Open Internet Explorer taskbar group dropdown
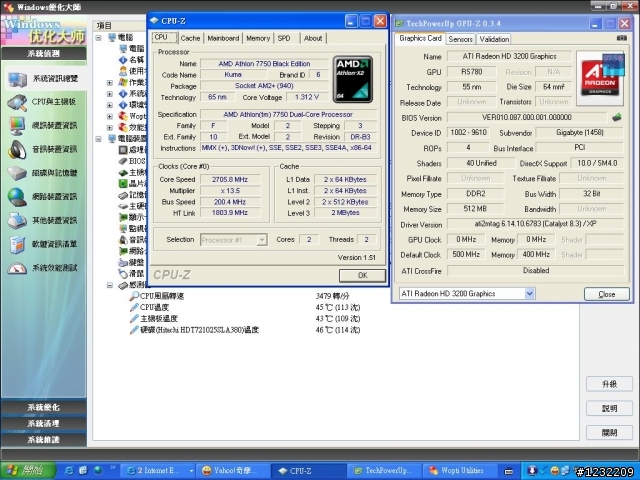The height and width of the screenshot is (480, 640). (191, 471)
